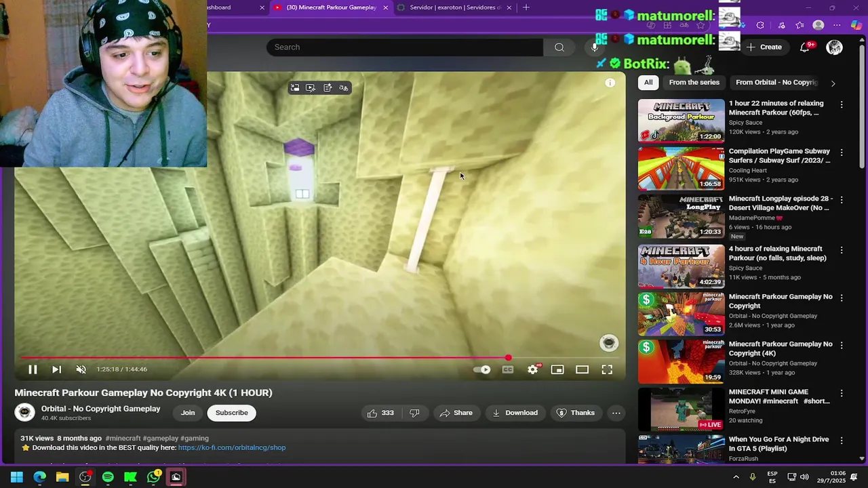Image resolution: width=868 pixels, height=488 pixels.
Task: Open options for the Minecraft Longplay episode 28
Action: click(842, 201)
